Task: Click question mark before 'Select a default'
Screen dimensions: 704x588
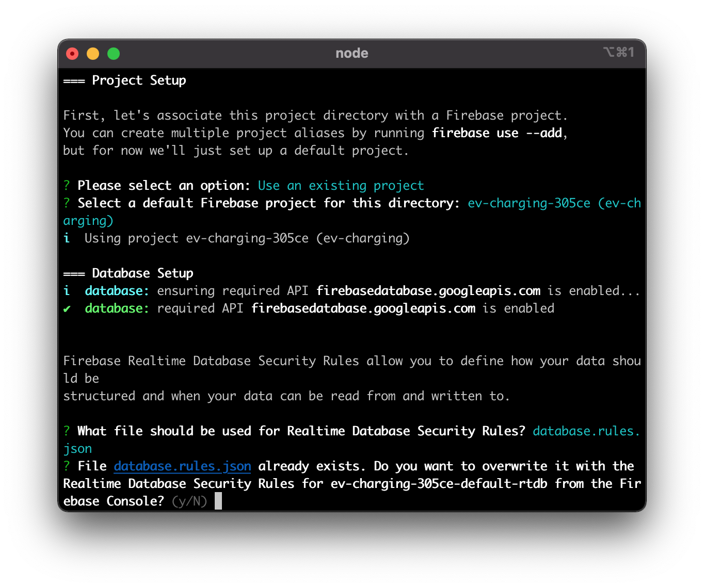Action: tap(67, 203)
